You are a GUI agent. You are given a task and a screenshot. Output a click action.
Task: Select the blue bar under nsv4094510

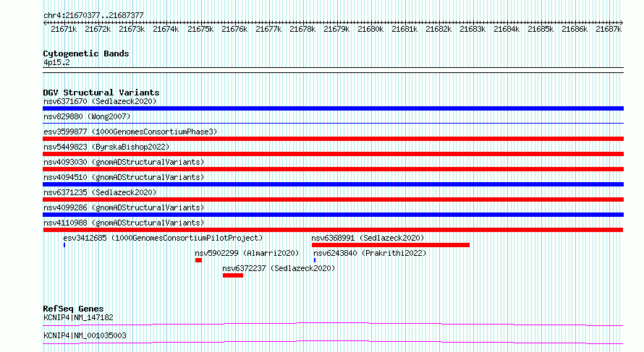coord(333,184)
